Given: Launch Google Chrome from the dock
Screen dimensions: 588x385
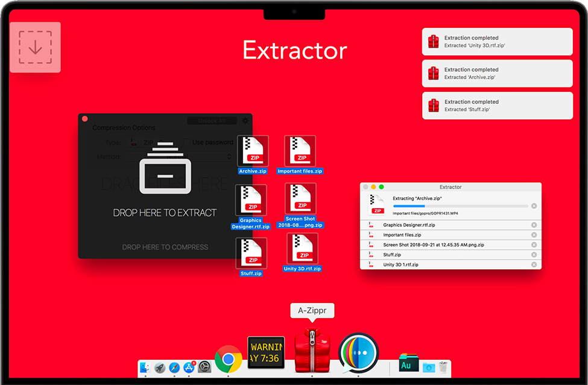Looking at the screenshot, I should pyautogui.click(x=228, y=360).
